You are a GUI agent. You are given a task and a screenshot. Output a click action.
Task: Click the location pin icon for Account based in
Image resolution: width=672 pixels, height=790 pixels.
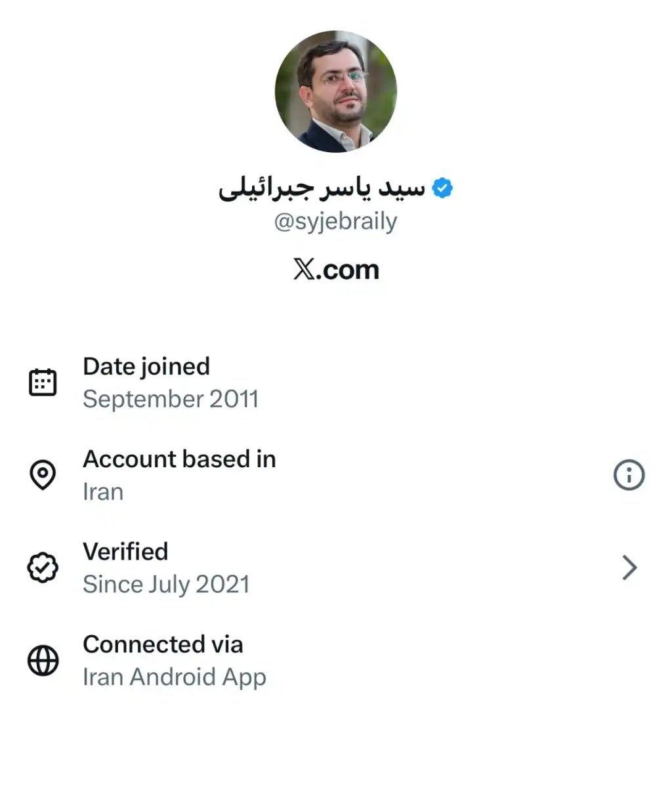(x=41, y=475)
